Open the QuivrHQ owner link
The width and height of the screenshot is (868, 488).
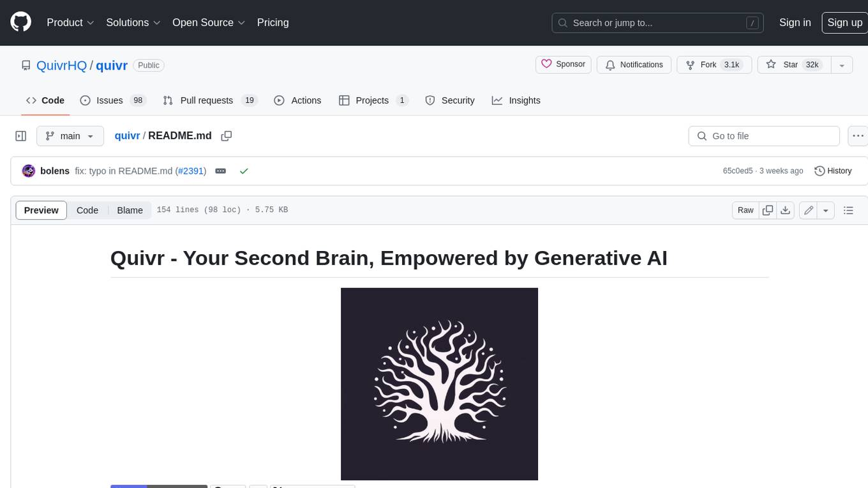pyautogui.click(x=62, y=65)
